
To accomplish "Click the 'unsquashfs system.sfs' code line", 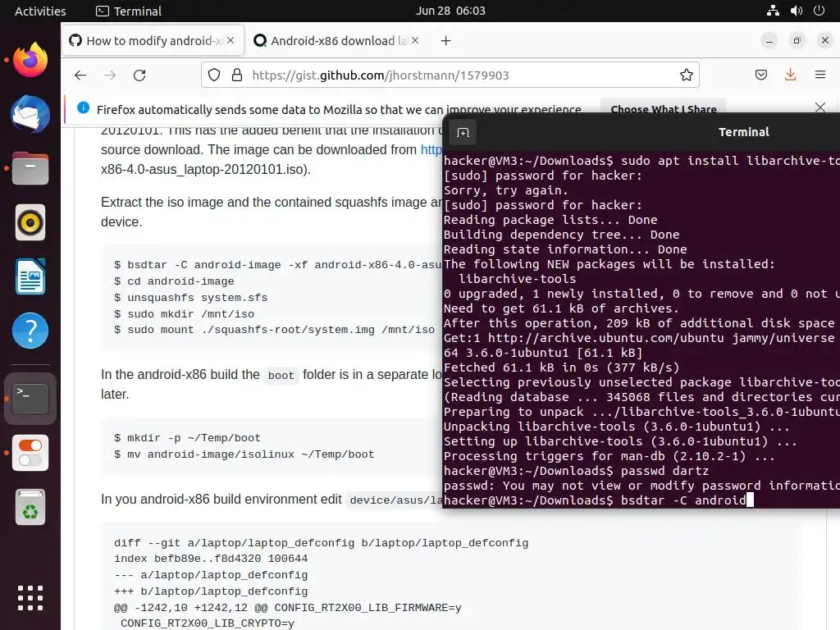I will coord(190,297).
